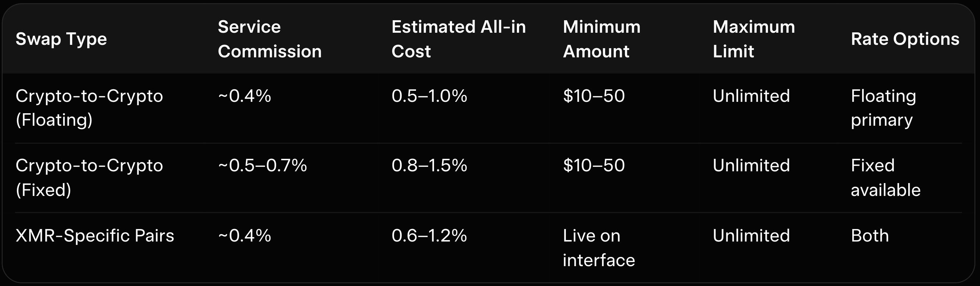
Task: Select the Crypto-to-Crypto (Fixed) row label
Action: pos(89,178)
